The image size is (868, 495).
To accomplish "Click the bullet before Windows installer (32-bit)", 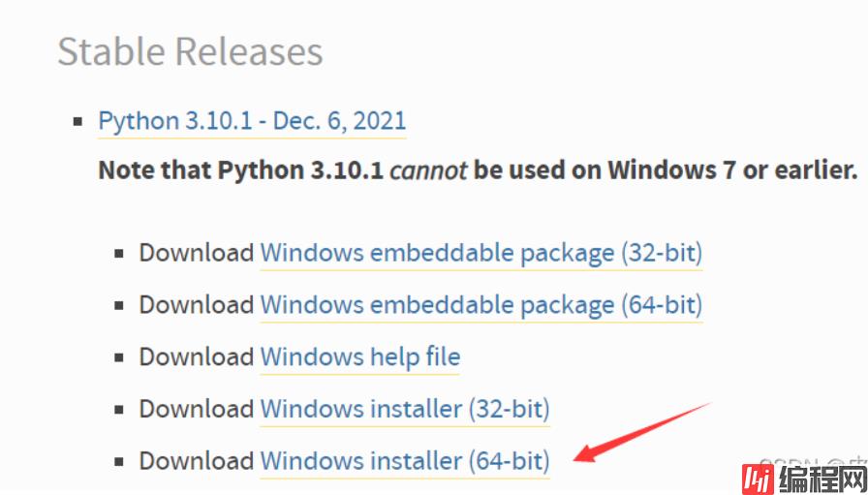I will [119, 410].
